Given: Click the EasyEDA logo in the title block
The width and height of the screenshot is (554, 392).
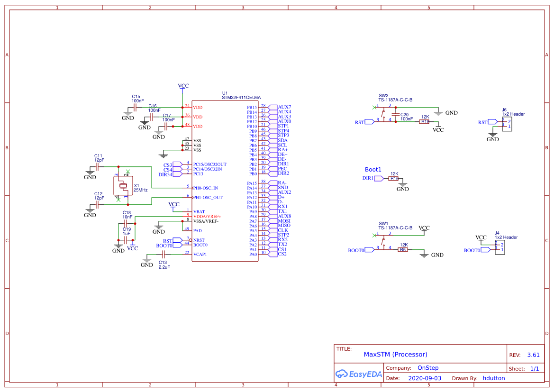Looking at the screenshot, I should click(358, 374).
